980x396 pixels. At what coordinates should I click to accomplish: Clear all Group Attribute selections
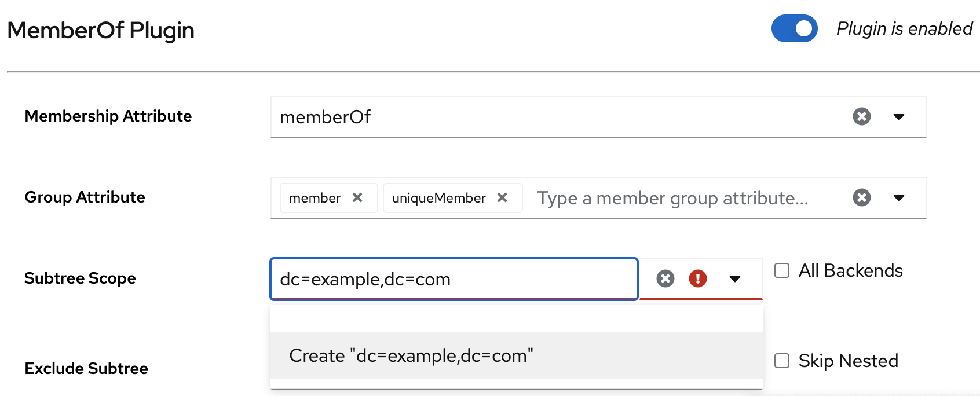coord(861,197)
